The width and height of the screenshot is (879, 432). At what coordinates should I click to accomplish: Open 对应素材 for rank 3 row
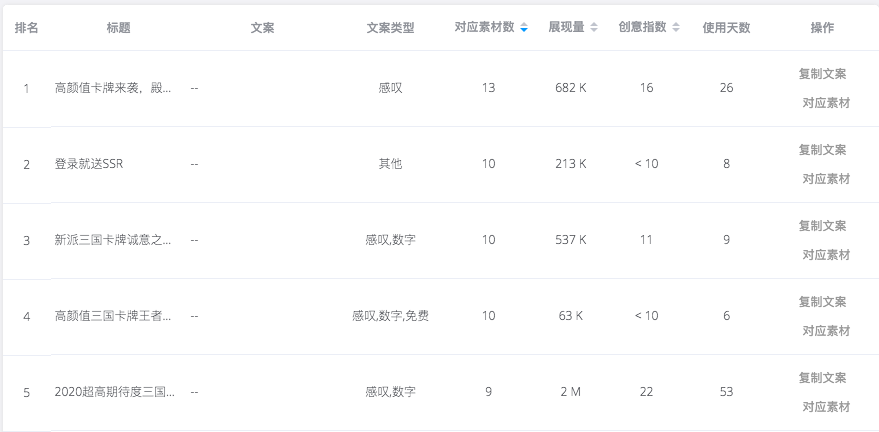pos(826,255)
